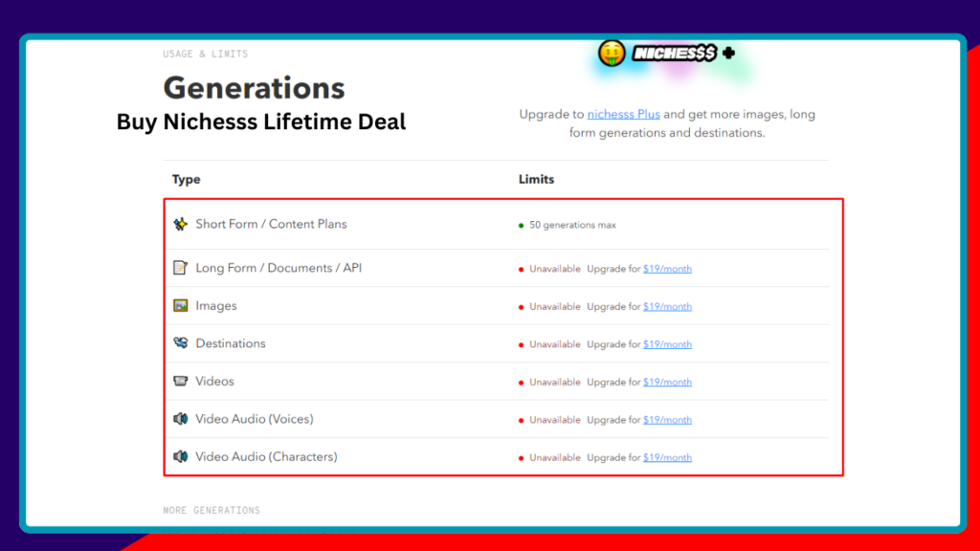Viewport: 980px width, 551px height.
Task: Select the Video Audio (Characters) label
Action: 266,456
